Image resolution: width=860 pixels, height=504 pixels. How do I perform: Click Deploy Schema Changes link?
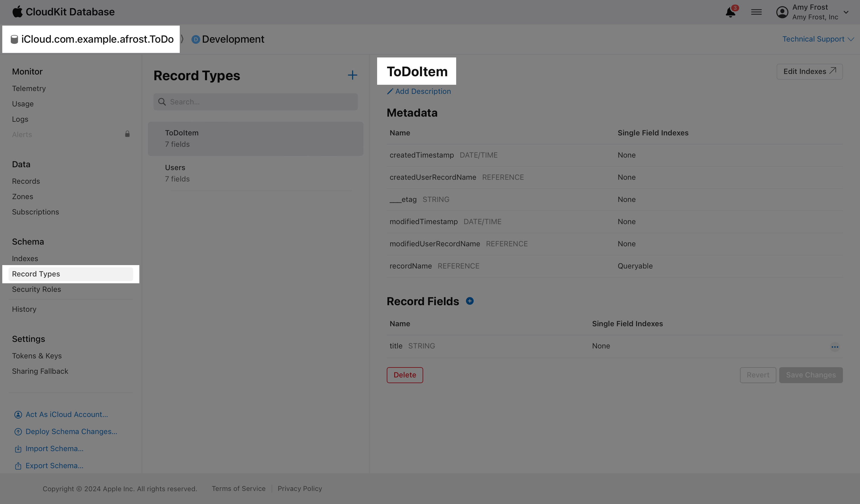[x=71, y=431]
